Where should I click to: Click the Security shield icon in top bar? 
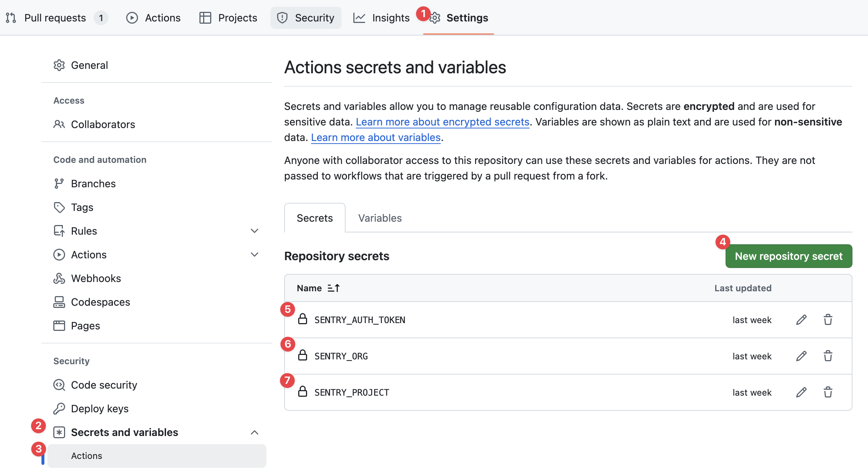282,17
